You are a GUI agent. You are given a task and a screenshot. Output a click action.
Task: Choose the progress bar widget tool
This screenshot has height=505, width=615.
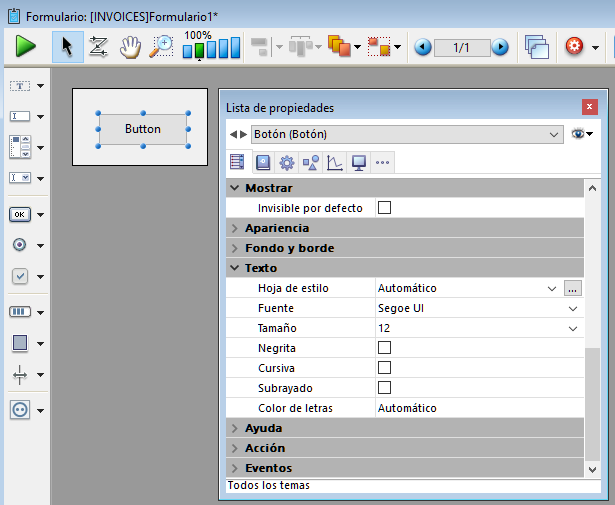pos(20,312)
